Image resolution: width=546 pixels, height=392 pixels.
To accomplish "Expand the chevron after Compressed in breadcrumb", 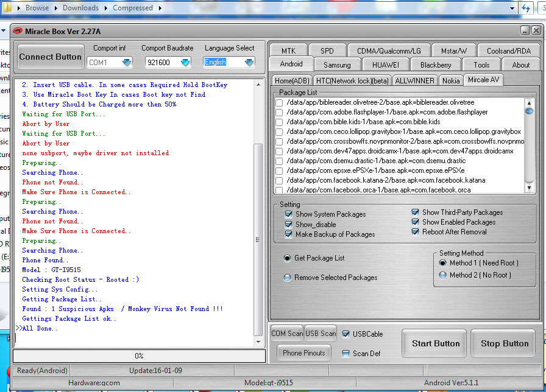I will coord(160,8).
